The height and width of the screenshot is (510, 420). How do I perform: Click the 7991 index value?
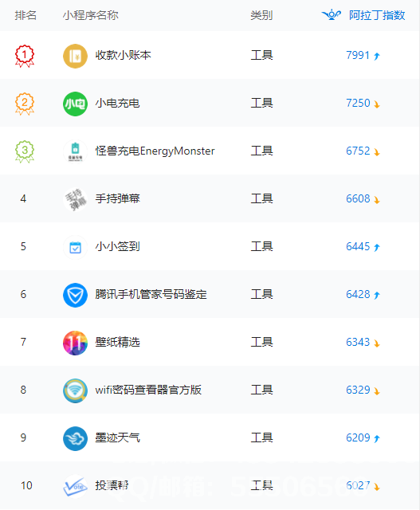coord(358,55)
